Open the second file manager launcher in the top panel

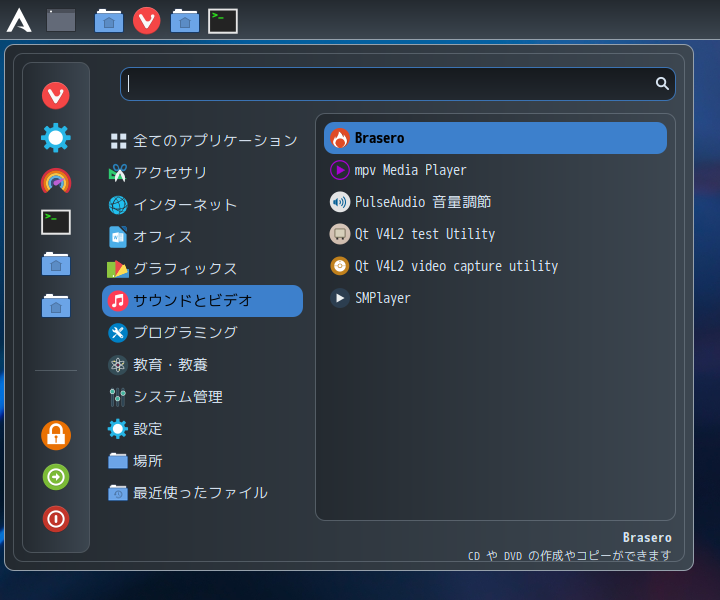[x=185, y=21]
